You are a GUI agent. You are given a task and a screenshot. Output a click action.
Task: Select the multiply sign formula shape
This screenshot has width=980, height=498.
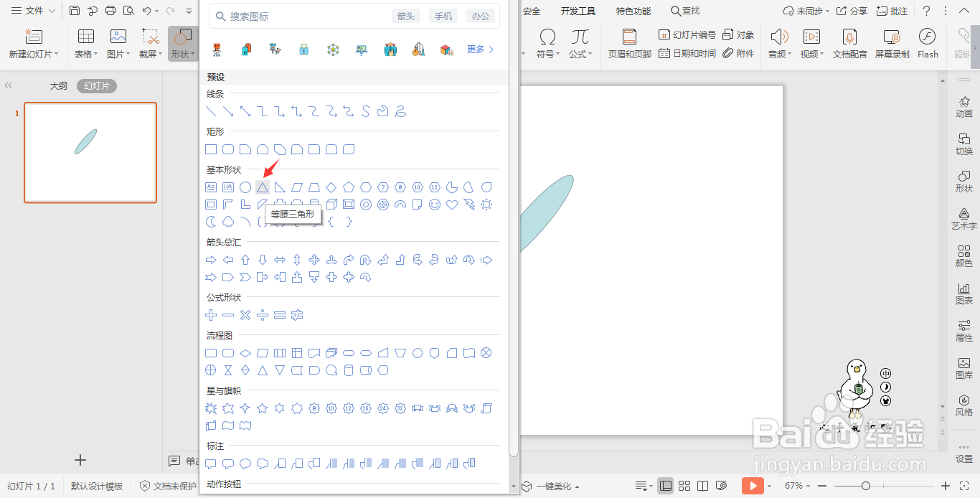245,315
